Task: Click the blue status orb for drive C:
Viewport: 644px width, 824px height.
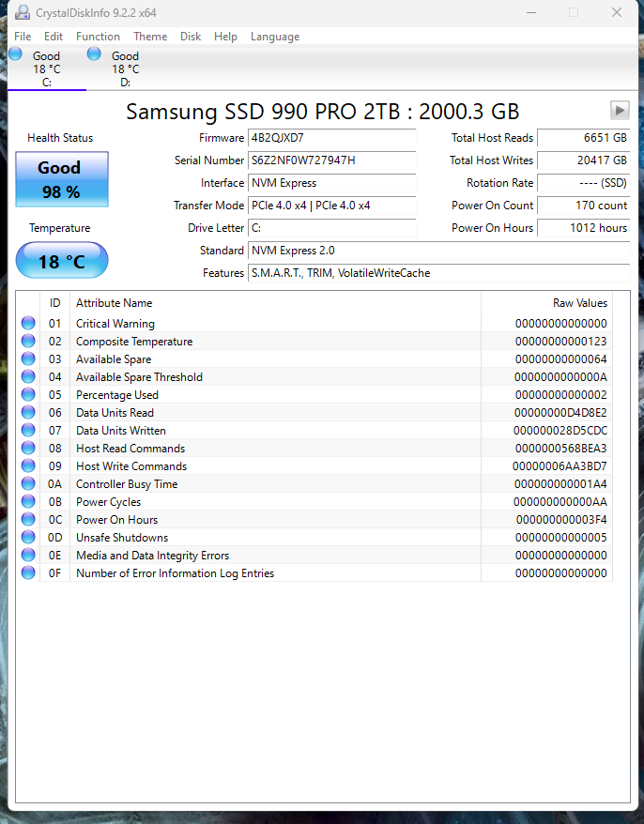Action: pos(16,54)
